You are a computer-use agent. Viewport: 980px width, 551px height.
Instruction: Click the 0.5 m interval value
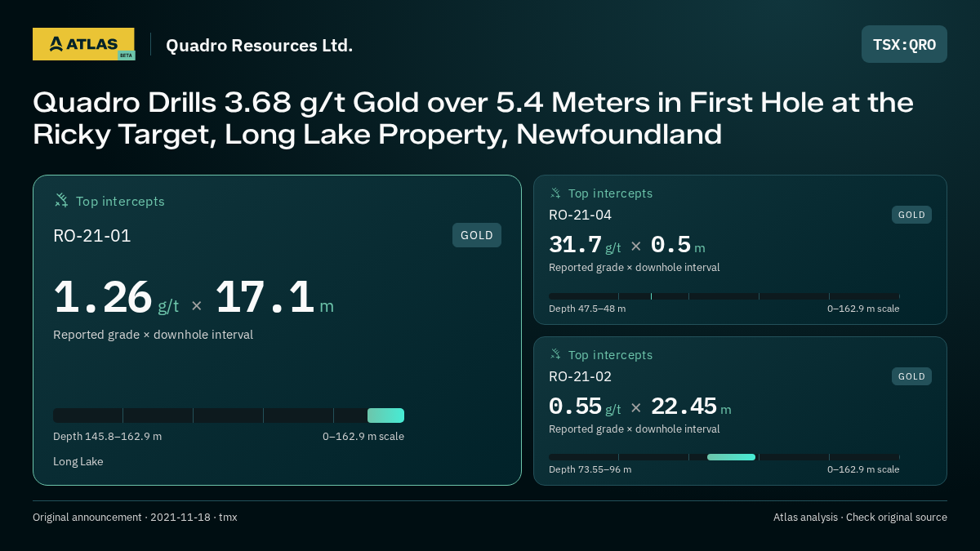(678, 245)
